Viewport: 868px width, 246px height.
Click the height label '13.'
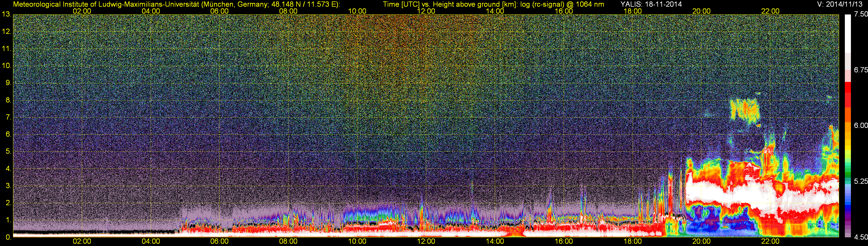tap(6, 14)
